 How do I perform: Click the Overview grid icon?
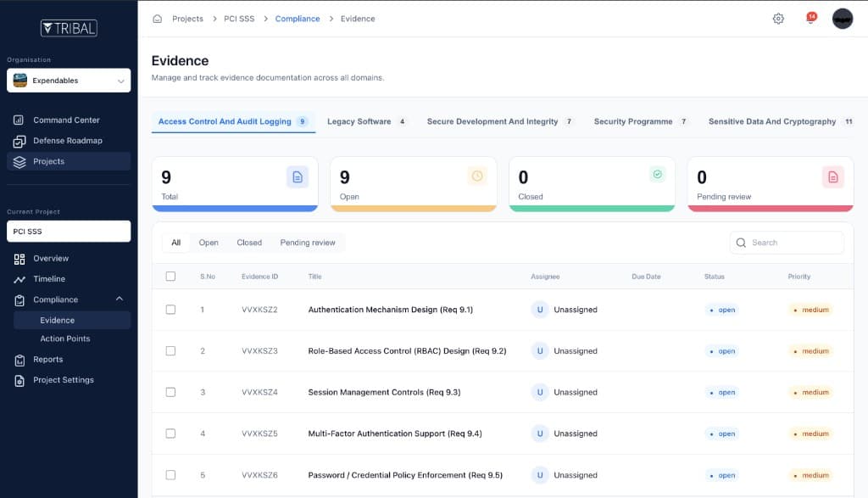(x=19, y=259)
